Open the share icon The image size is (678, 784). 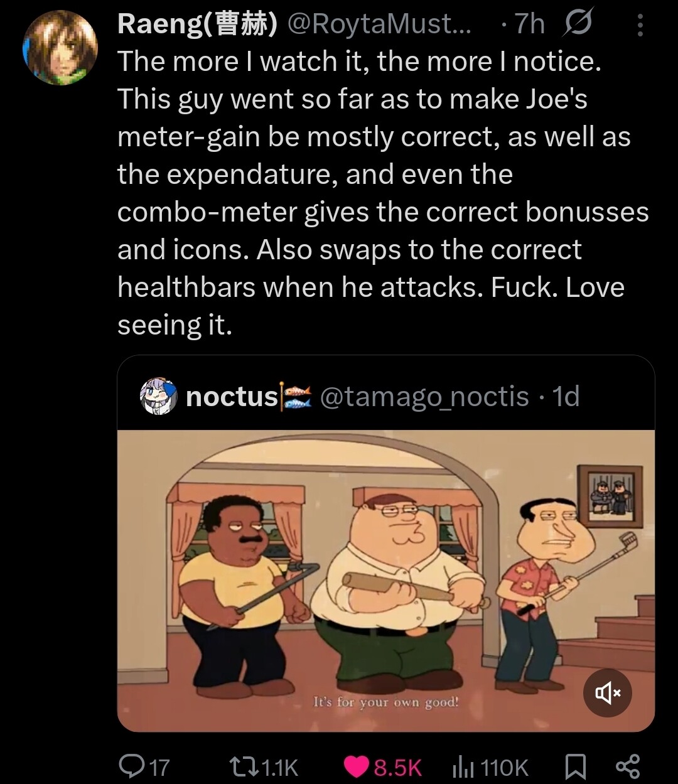coord(627,766)
